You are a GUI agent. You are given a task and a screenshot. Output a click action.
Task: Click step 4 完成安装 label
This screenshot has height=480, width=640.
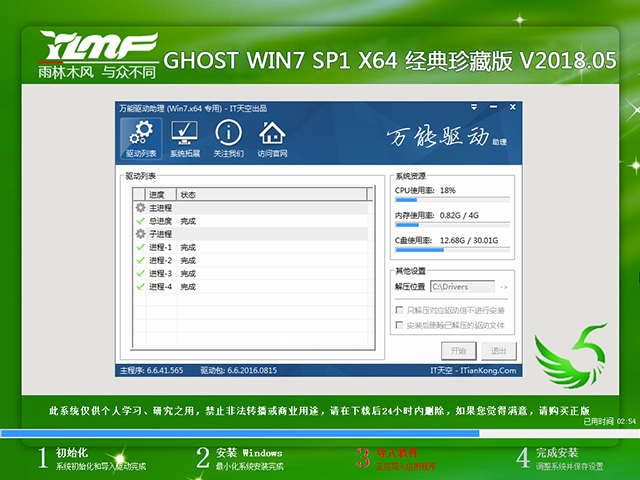click(557, 453)
